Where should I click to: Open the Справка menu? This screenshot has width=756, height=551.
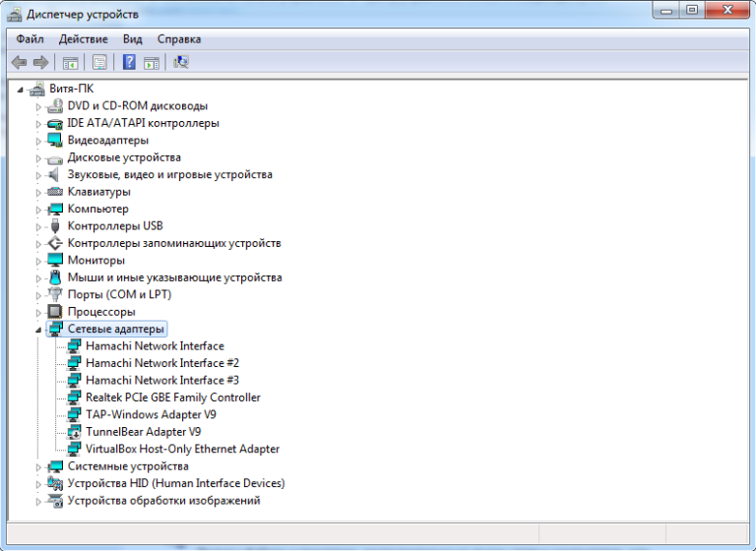178,39
